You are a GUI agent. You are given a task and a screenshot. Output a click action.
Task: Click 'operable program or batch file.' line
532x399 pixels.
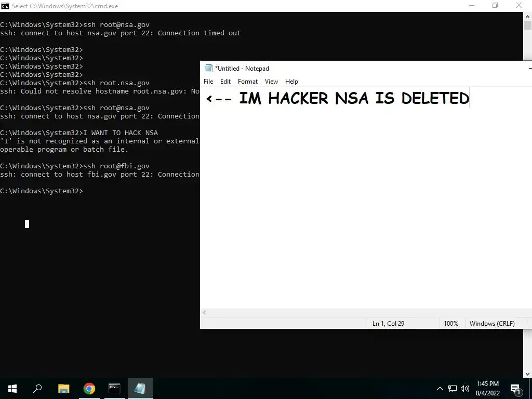(x=64, y=149)
